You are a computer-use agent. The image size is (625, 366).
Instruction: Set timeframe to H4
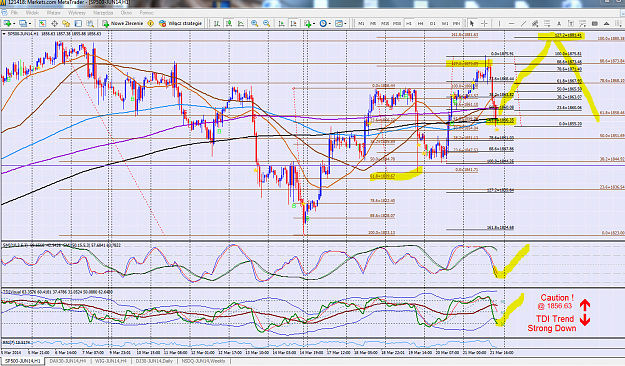pos(421,24)
